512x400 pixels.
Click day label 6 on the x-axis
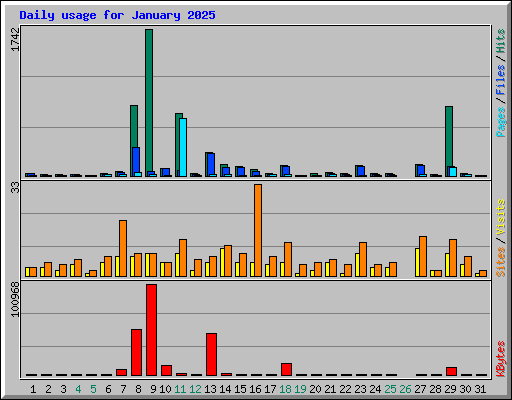(108, 389)
